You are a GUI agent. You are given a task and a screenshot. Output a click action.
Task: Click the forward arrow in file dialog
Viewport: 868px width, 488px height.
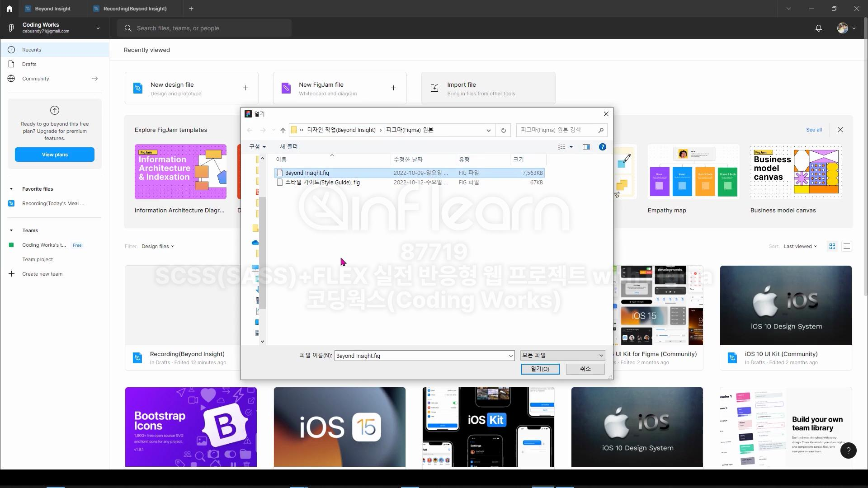[263, 130]
